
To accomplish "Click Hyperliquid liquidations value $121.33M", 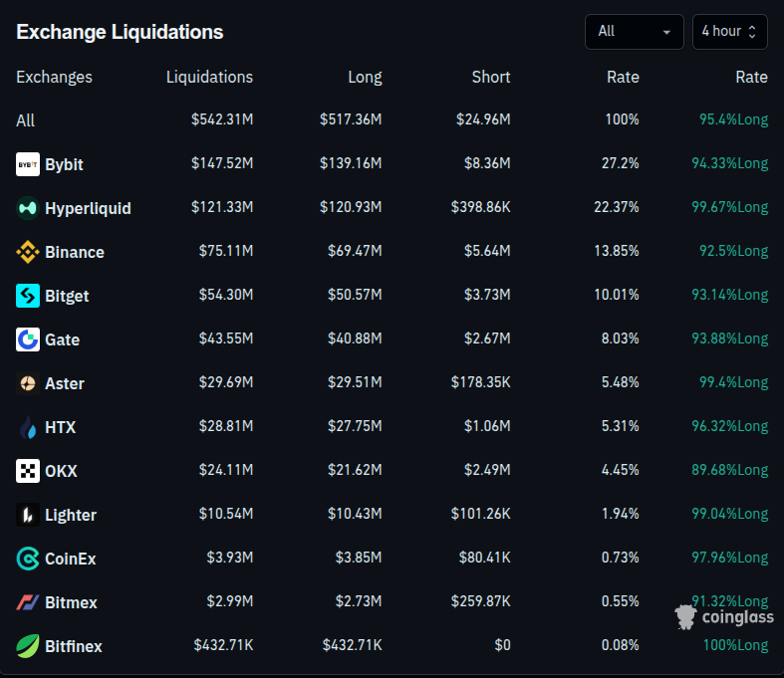I will pyautogui.click(x=222, y=207).
